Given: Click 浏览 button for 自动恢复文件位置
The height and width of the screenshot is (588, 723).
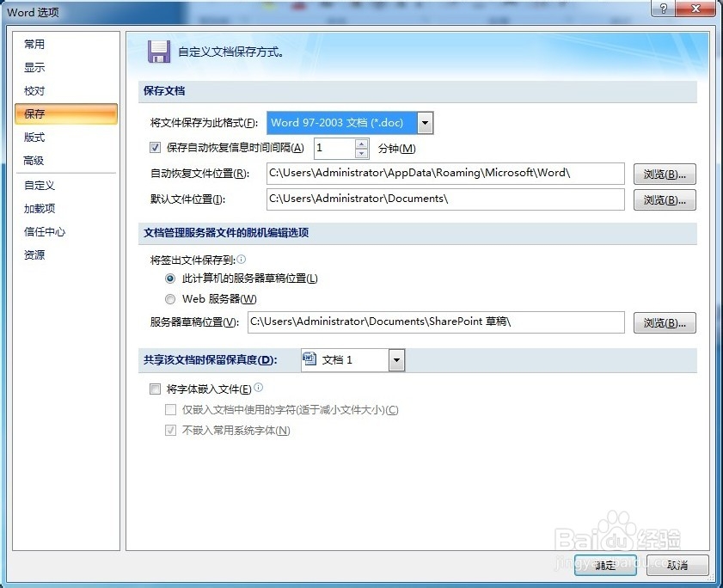Looking at the screenshot, I should click(x=665, y=174).
